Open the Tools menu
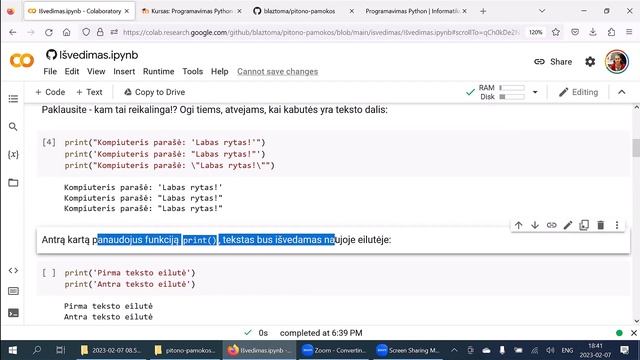Viewport: 640px width, 360px height. point(192,71)
